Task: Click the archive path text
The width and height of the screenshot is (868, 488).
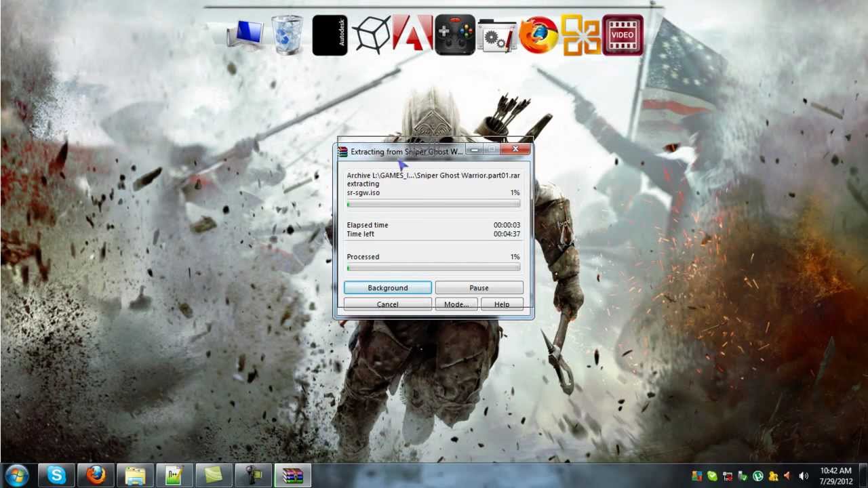Action: click(433, 176)
